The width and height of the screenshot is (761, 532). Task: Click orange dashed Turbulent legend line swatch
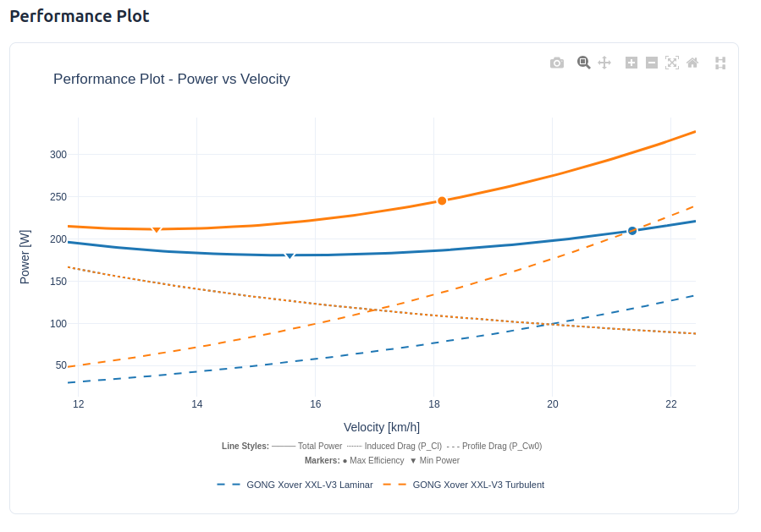pyautogui.click(x=394, y=485)
